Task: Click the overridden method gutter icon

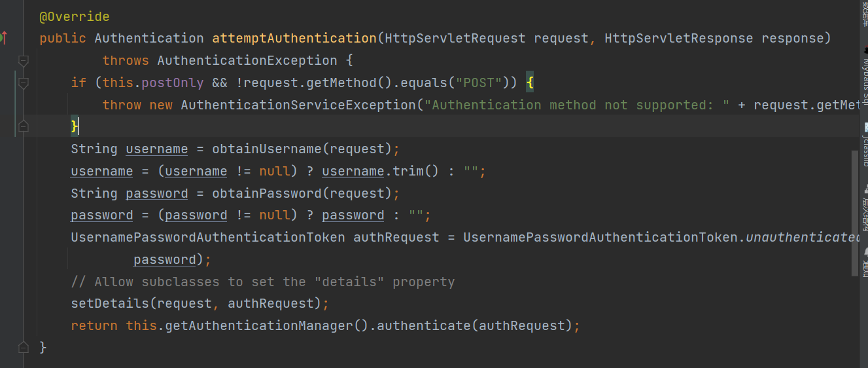Action: [3, 37]
